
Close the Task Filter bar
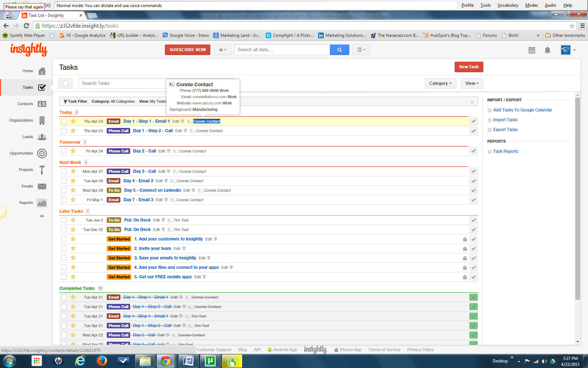[472, 102]
